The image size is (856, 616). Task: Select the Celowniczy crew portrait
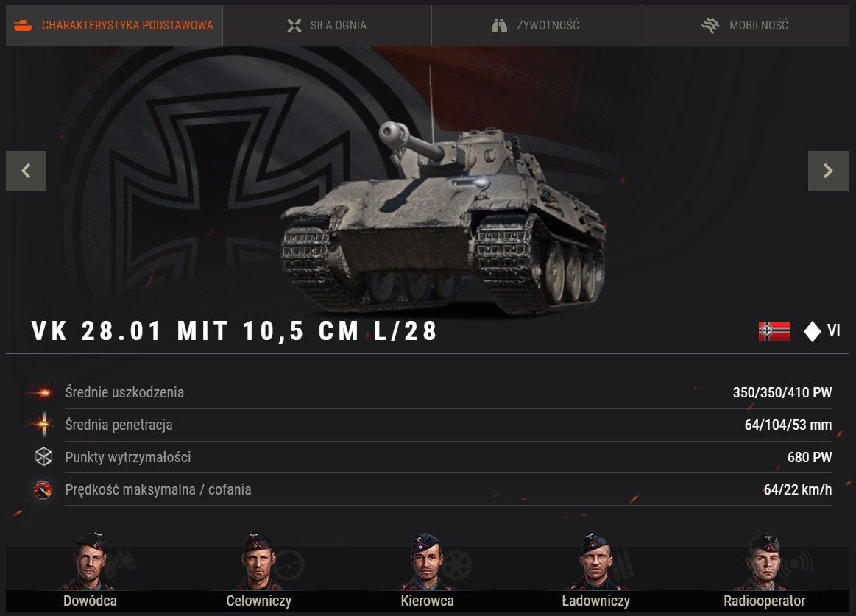click(x=259, y=561)
